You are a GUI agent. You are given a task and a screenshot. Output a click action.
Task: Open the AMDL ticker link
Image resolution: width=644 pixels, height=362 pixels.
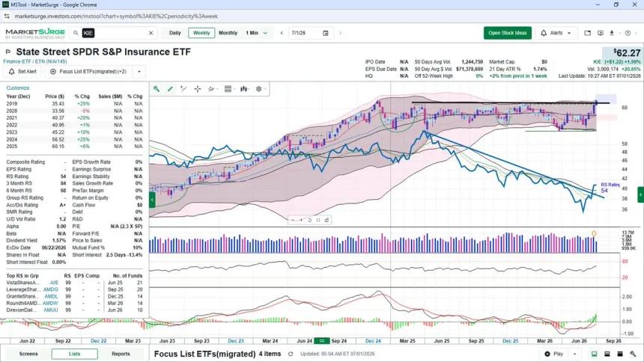click(x=52, y=296)
